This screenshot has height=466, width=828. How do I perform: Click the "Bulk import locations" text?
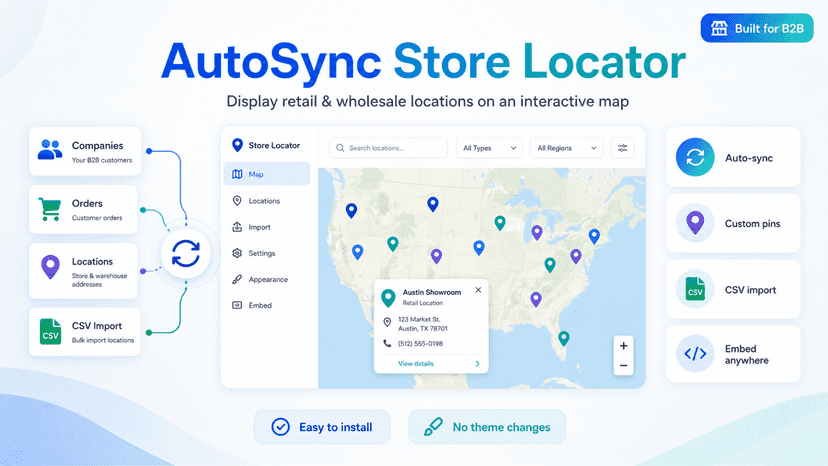tap(103, 340)
